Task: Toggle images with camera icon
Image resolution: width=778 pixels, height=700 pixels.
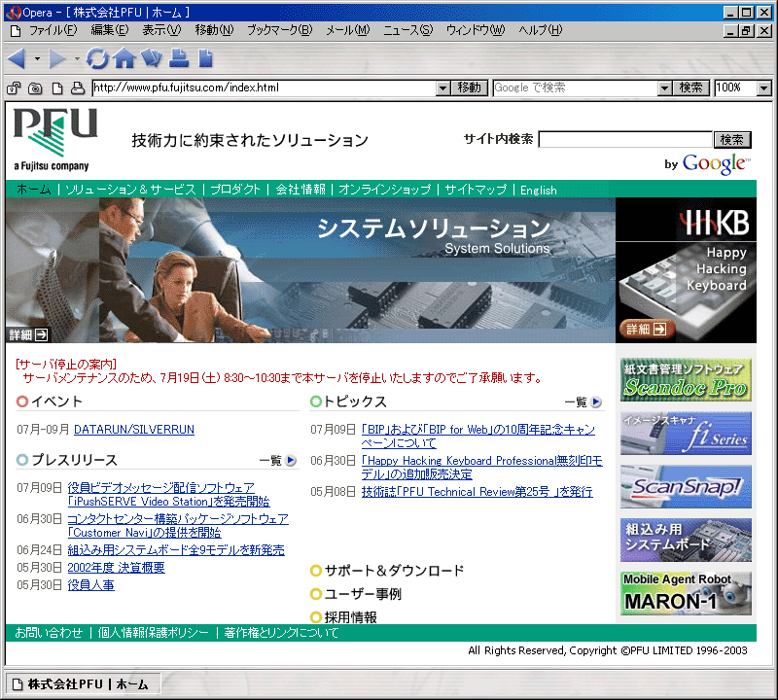Action: point(35,88)
